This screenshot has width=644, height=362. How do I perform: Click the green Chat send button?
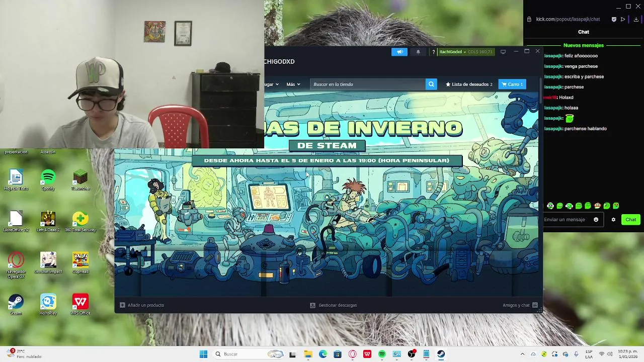click(x=631, y=220)
